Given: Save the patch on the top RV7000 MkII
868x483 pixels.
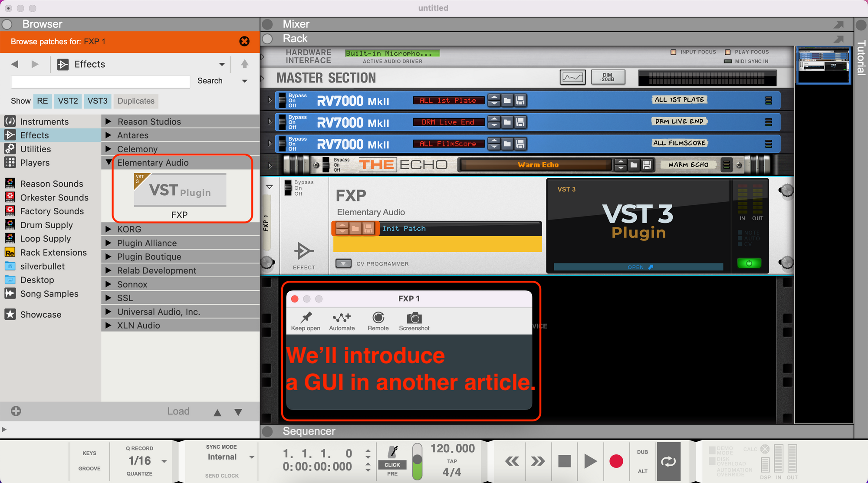Looking at the screenshot, I should click(x=521, y=100).
